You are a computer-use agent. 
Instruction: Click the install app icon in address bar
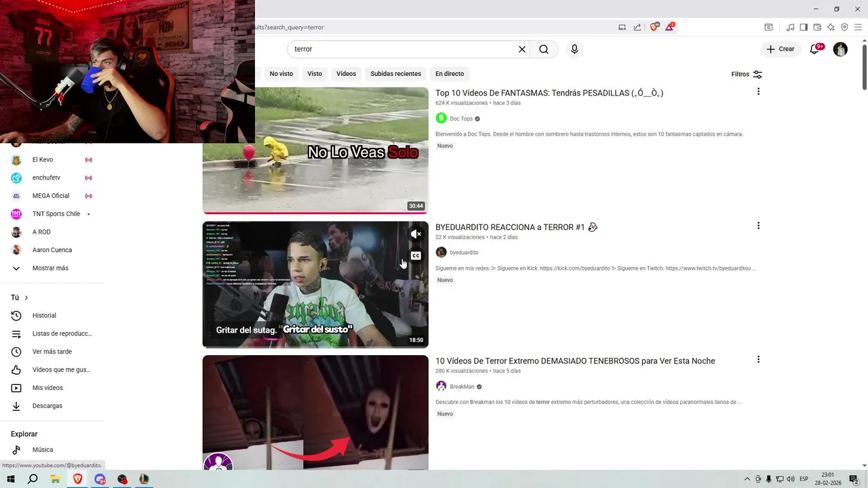(622, 27)
